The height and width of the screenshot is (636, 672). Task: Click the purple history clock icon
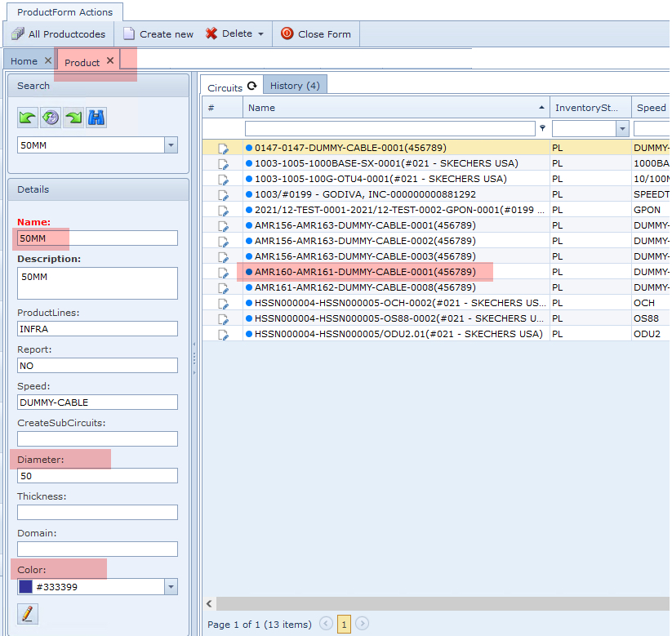pyautogui.click(x=51, y=118)
